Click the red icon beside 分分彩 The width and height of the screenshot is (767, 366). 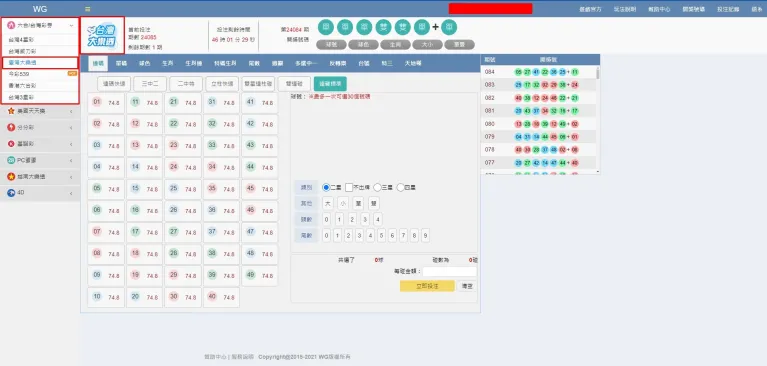click(x=11, y=127)
